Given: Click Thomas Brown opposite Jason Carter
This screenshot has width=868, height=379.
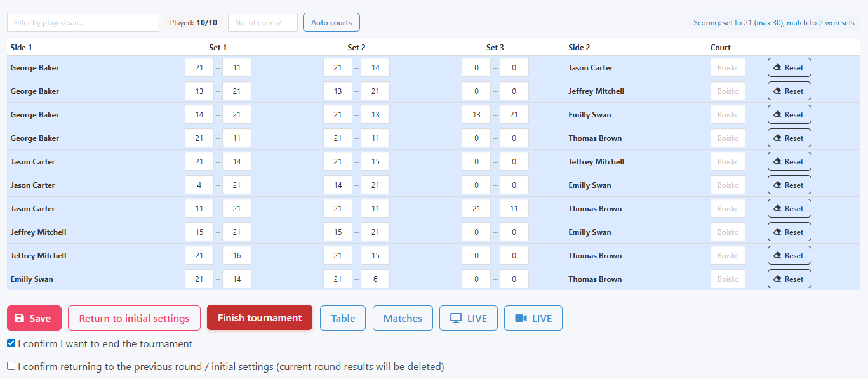Looking at the screenshot, I should [595, 209].
